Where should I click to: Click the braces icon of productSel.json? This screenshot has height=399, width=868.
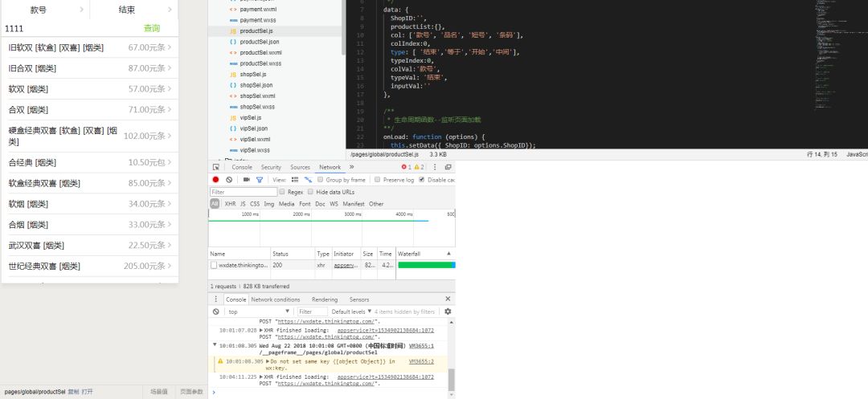pyautogui.click(x=233, y=42)
